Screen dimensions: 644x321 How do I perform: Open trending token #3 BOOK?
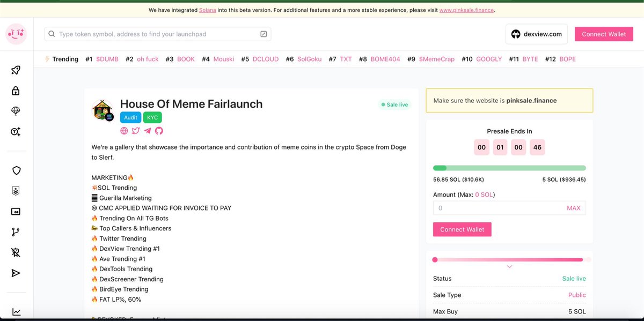(x=186, y=59)
